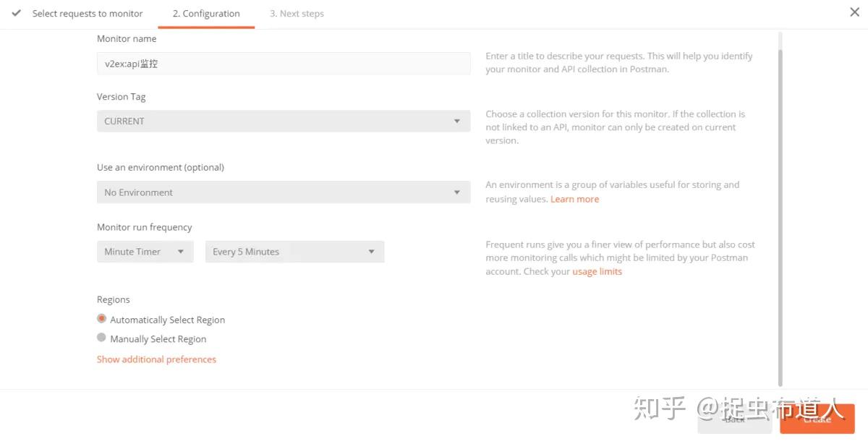The width and height of the screenshot is (868, 444).
Task: Open the CURRENT version tag dropdown
Action: click(x=284, y=121)
